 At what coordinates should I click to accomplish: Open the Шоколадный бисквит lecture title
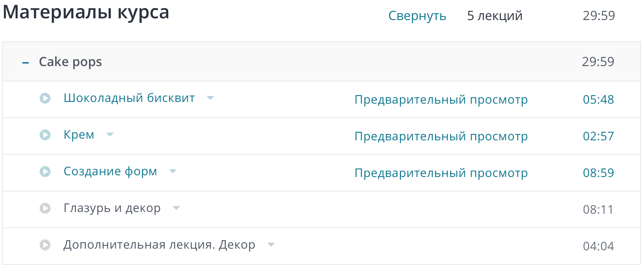coord(129,98)
